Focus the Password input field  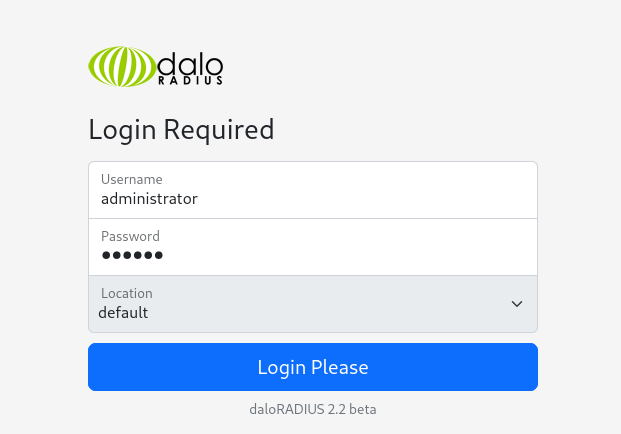pos(313,247)
